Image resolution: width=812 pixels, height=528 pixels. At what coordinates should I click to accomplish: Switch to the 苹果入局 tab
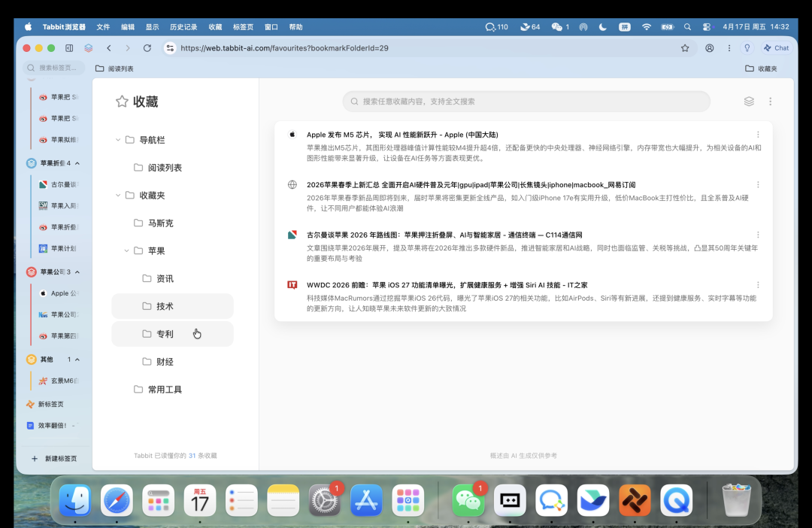point(59,205)
